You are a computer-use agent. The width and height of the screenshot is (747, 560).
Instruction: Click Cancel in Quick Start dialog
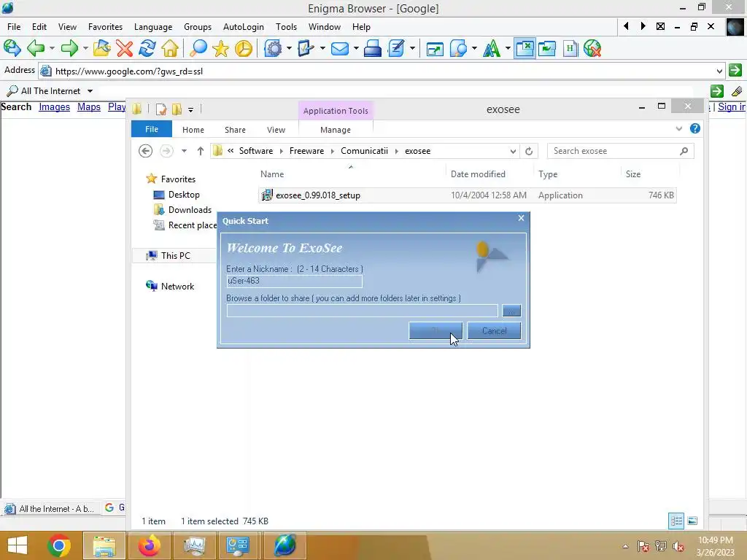[x=494, y=330]
